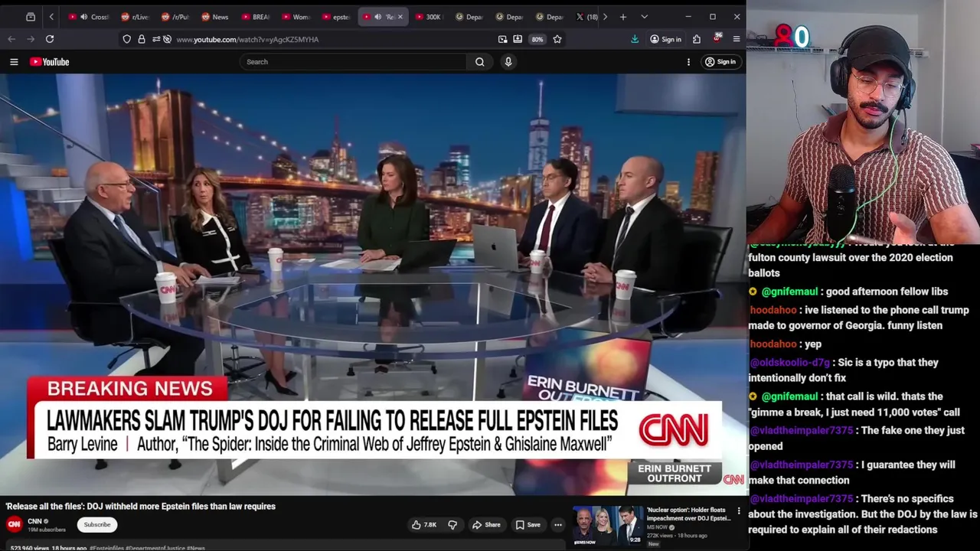Click the search magnifier button
This screenshot has width=980, height=551.
click(480, 62)
